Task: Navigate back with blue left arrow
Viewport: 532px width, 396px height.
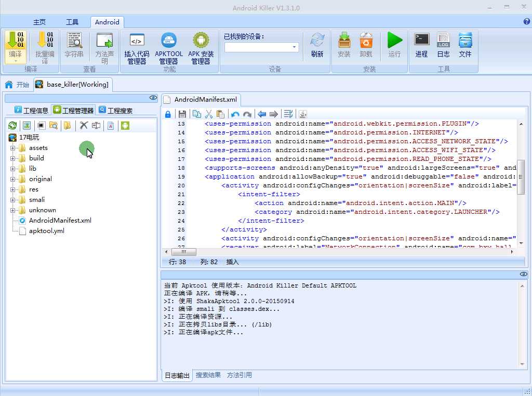Action: coord(262,114)
